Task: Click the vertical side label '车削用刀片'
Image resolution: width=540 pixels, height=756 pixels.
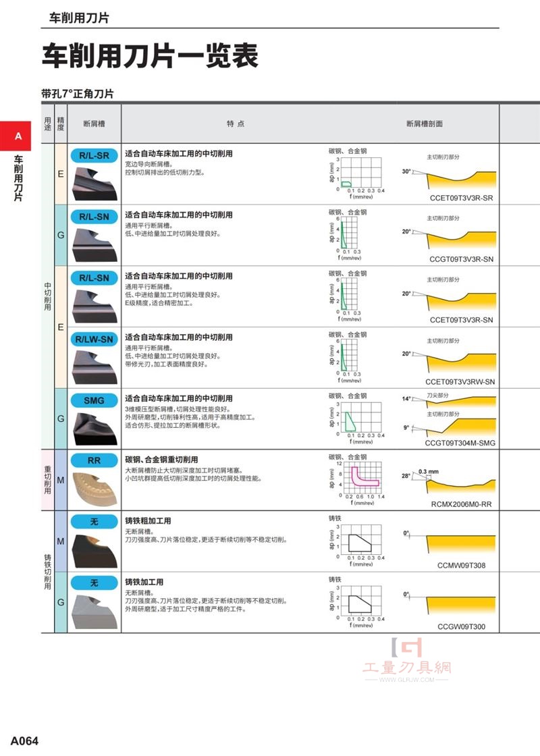Action: coord(18,178)
